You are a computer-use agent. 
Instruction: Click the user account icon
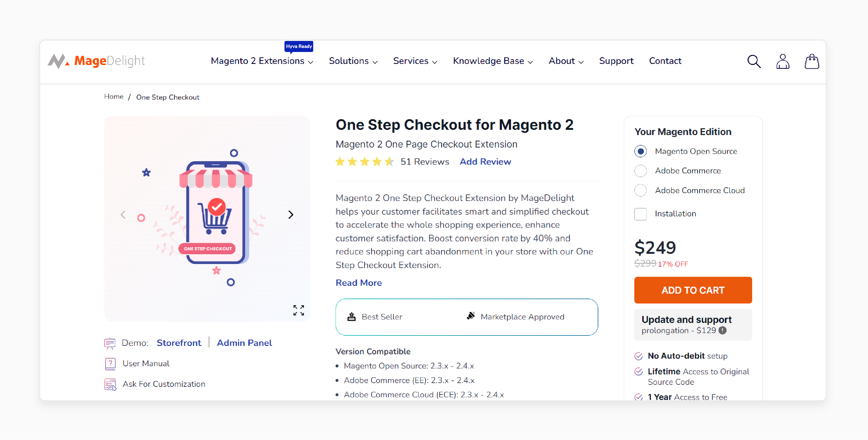(x=783, y=61)
